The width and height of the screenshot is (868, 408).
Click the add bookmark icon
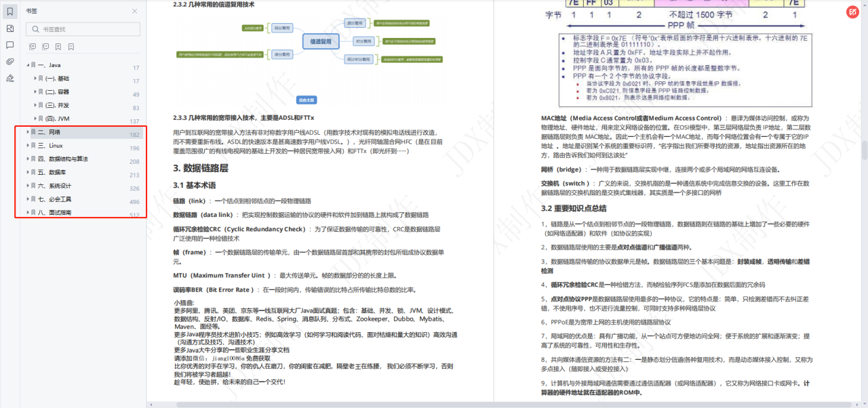(x=58, y=45)
